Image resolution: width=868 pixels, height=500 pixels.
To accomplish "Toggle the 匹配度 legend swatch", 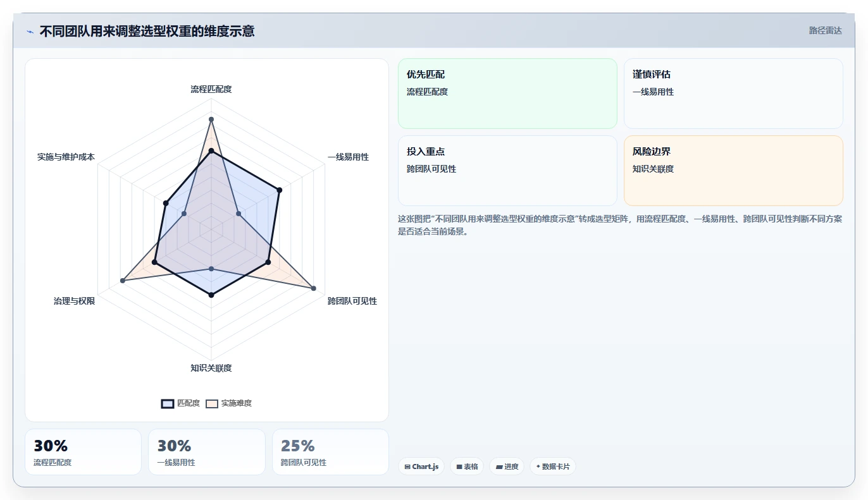I will pos(168,404).
